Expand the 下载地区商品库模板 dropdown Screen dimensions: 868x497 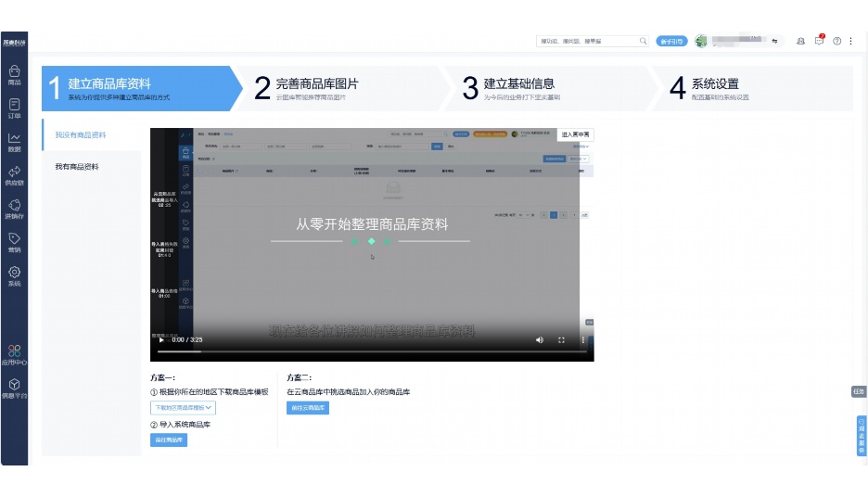point(183,407)
